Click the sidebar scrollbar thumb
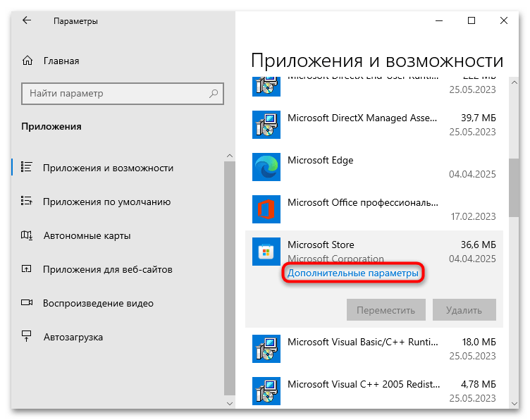This screenshot has height=420, width=530. pos(230,278)
